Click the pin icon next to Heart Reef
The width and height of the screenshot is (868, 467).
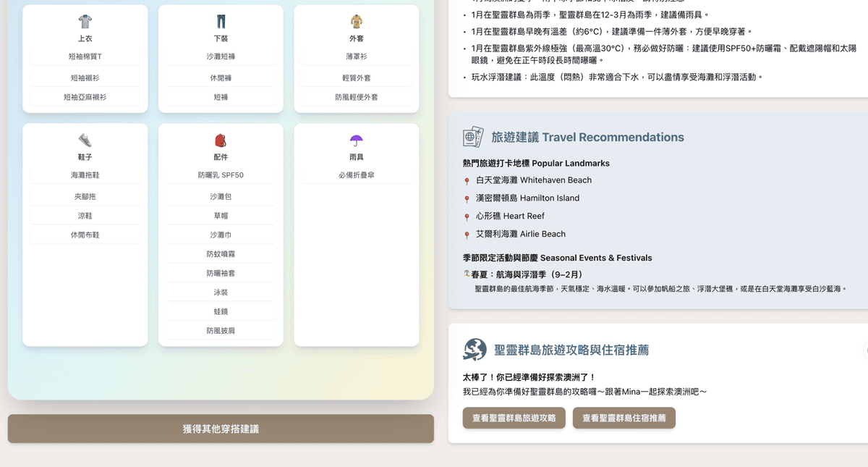click(x=467, y=217)
